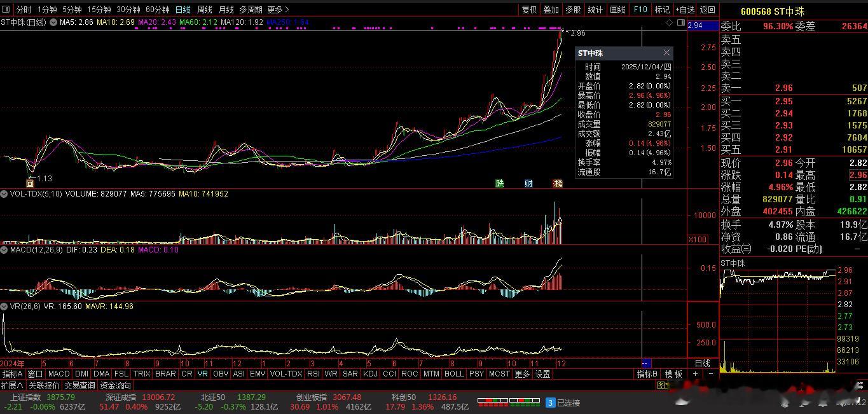Click the 跌 marker on the chart
This screenshot has width=868, height=414.
click(x=500, y=183)
